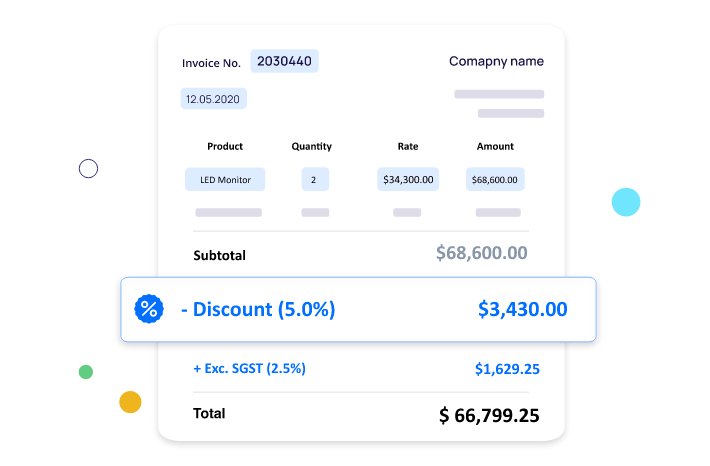Click the Comapny name heading
The width and height of the screenshot is (710, 466).
pyautogui.click(x=496, y=62)
